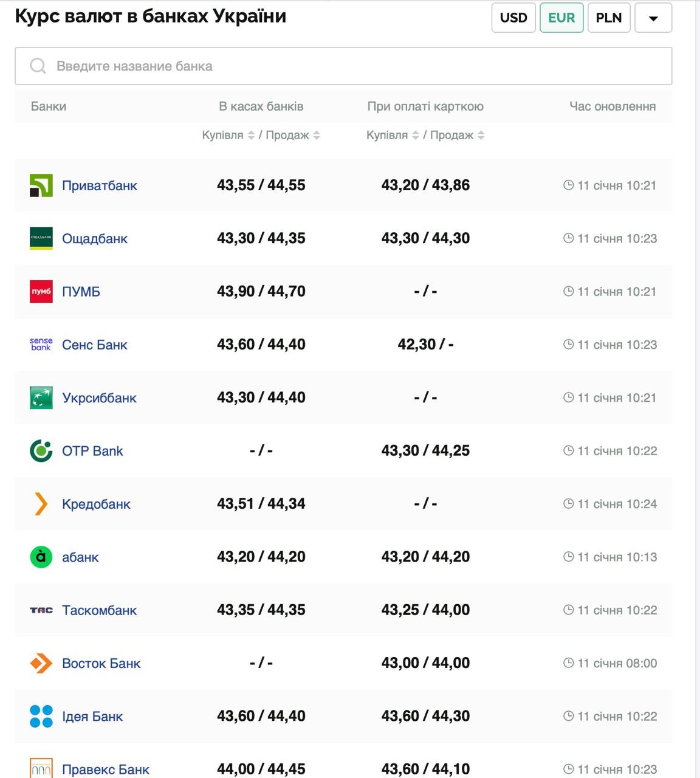Open the Восток Банк link
Viewport: 700px width, 778px height.
[x=101, y=663]
